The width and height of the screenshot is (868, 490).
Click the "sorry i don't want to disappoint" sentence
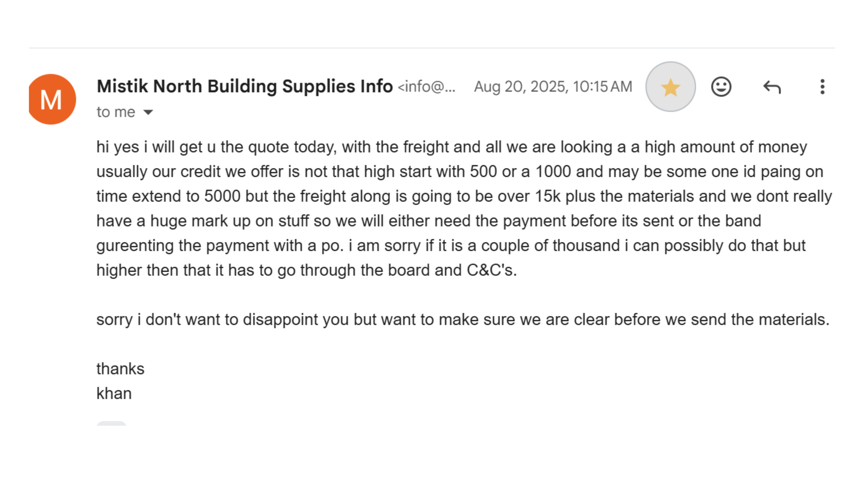(462, 320)
